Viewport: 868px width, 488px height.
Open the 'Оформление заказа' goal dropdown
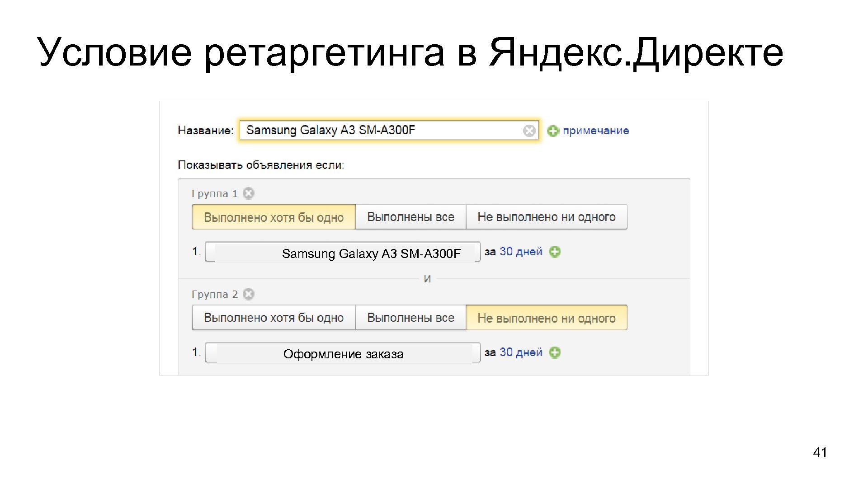[x=343, y=353]
